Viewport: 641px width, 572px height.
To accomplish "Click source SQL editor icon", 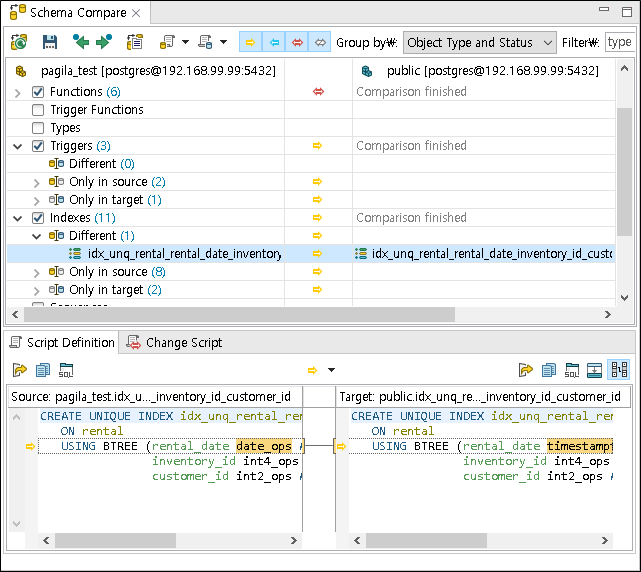I will [x=66, y=370].
